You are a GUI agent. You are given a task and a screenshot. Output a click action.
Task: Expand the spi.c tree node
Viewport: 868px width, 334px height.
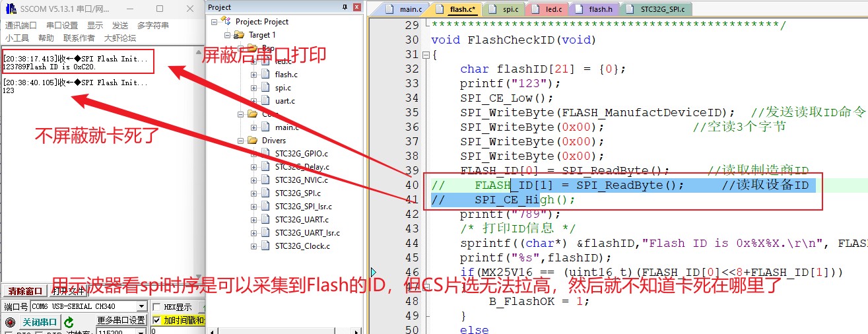point(254,88)
